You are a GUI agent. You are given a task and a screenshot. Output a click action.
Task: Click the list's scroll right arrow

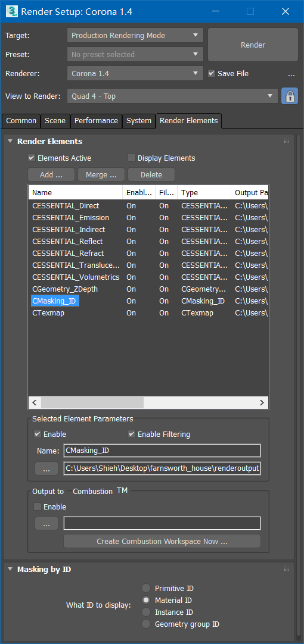tap(261, 402)
